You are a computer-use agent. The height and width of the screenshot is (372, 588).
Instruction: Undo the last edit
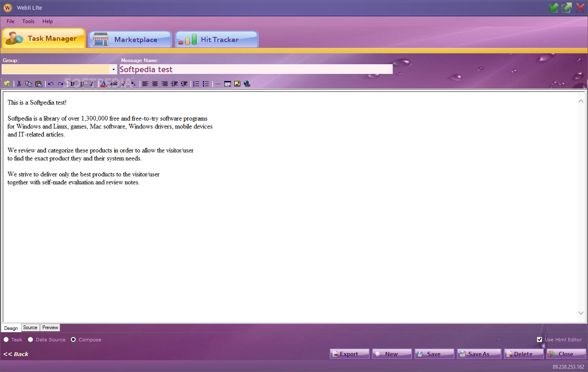coord(51,84)
